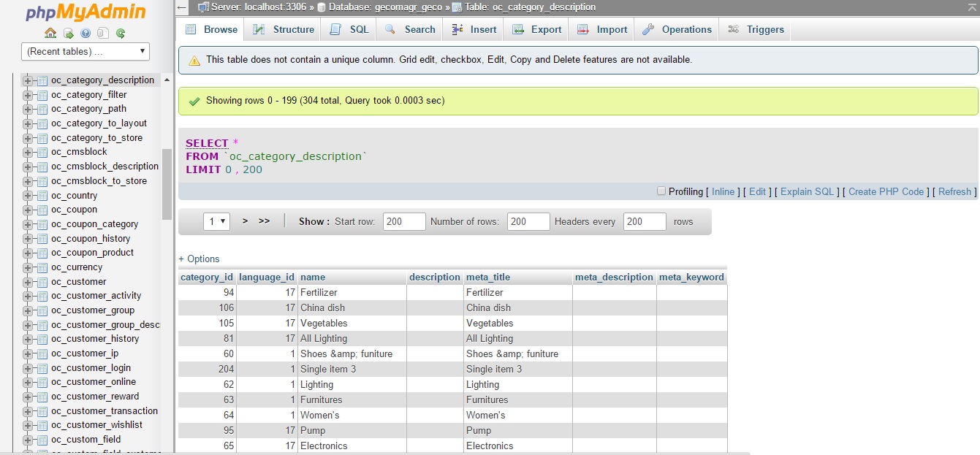Screen dimensions: 980x455
Task: Sort by language_id column header
Action: 267,278
